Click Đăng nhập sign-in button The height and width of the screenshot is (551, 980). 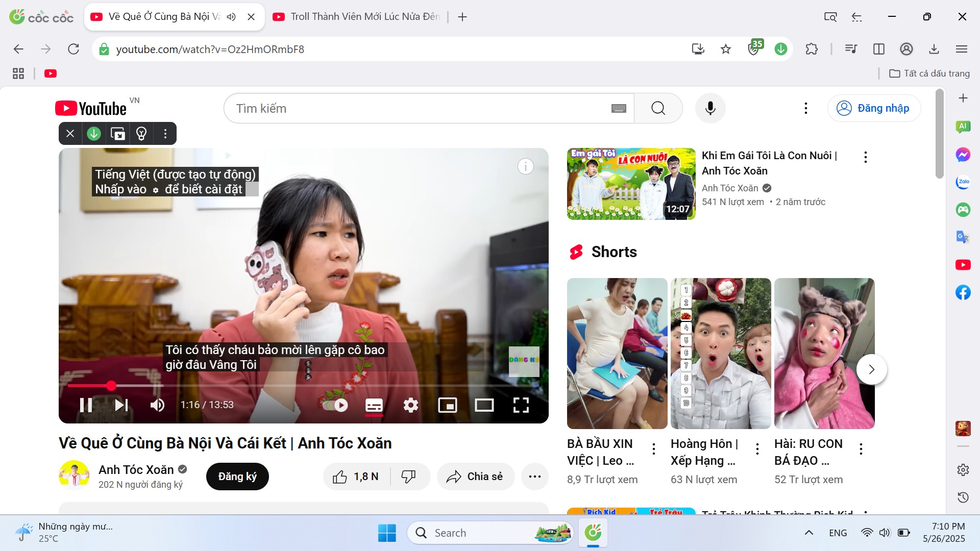tap(874, 108)
